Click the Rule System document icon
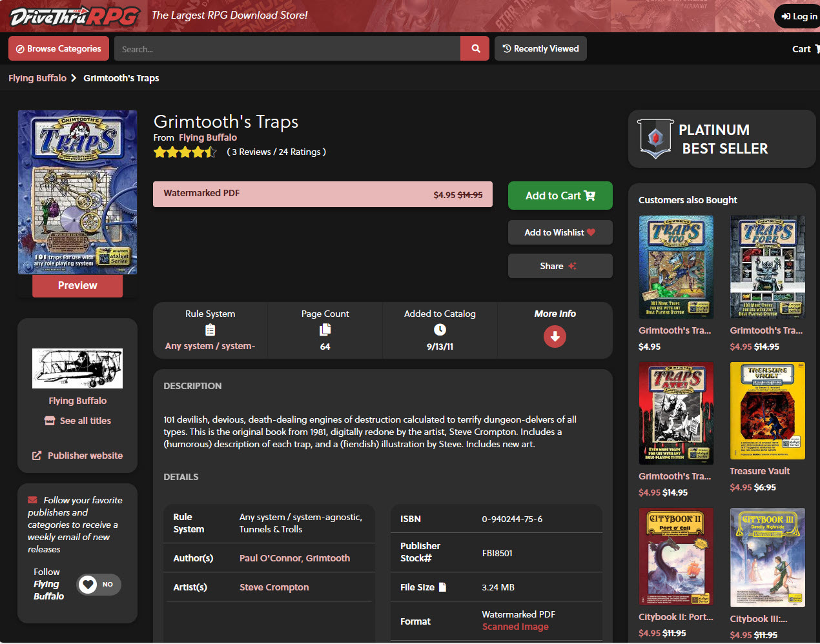This screenshot has height=644, width=820. 210,330
